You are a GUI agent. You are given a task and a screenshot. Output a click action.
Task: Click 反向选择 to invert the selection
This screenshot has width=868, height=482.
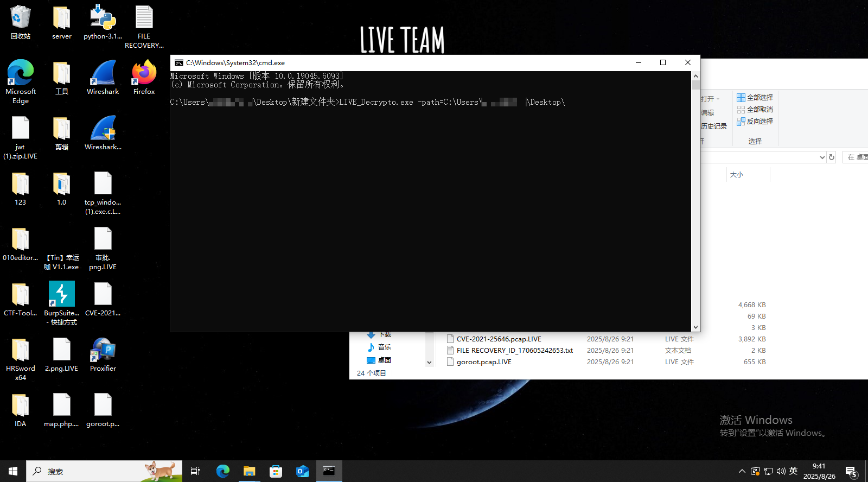(x=755, y=122)
